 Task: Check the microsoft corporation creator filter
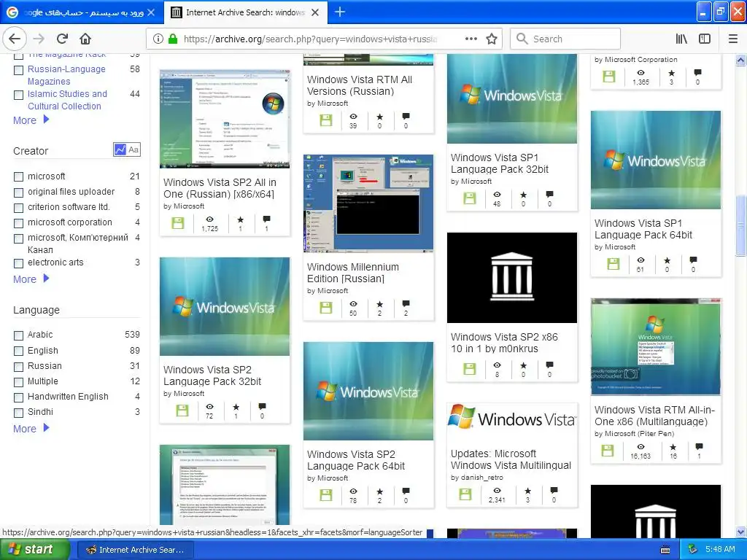click(18, 223)
